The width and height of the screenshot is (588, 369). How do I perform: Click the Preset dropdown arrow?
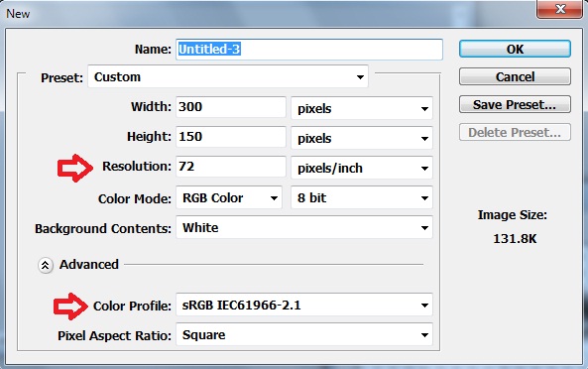pos(360,77)
